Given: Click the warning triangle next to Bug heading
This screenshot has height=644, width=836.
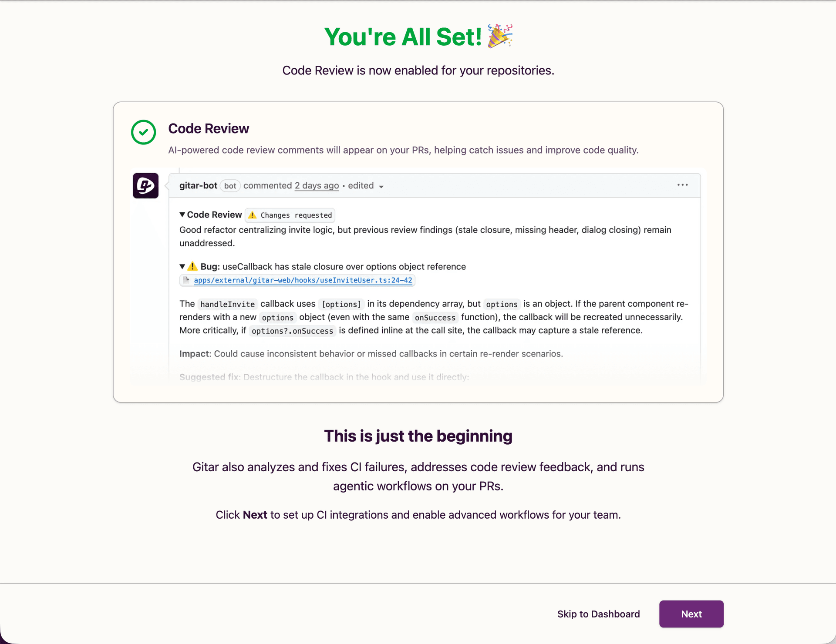Looking at the screenshot, I should 192,266.
